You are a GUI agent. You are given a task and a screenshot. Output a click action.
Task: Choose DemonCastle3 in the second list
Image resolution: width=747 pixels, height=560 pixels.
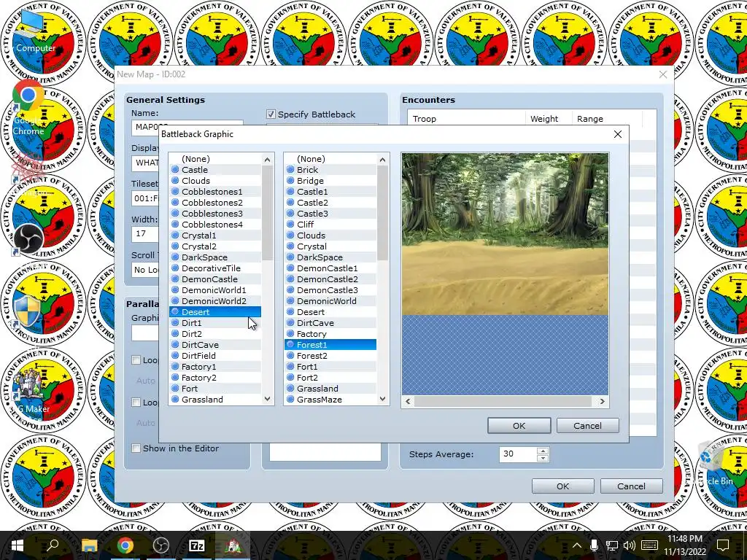[330, 290]
